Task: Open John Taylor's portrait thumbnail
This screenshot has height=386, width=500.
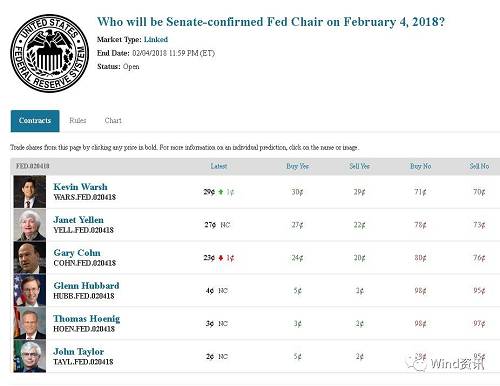Action: [x=30, y=356]
